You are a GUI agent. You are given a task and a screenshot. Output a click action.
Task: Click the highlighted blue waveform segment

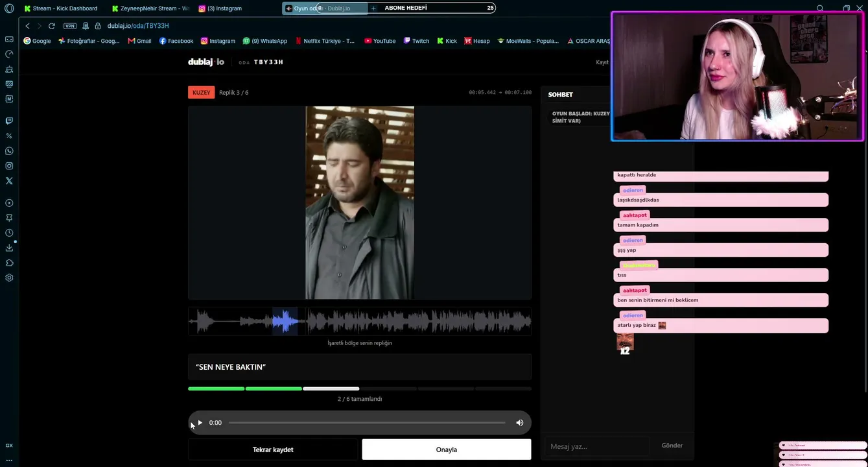pyautogui.click(x=285, y=321)
